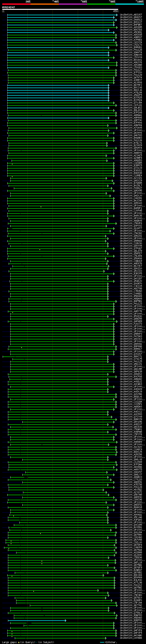Select the UniRef100_A9U376 label
The height and width of the screenshot is (644, 146).
131,63
